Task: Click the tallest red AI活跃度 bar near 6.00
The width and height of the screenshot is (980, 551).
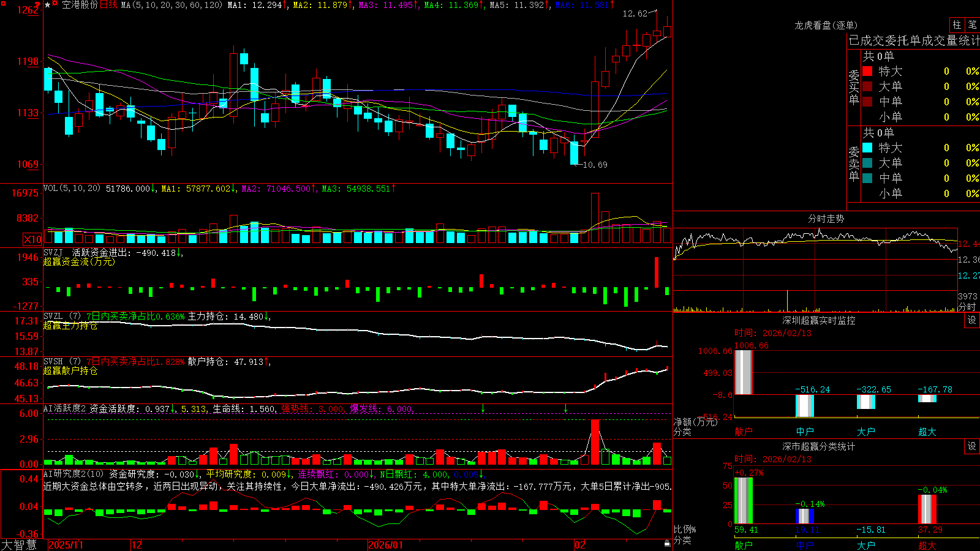Action: coord(595,442)
